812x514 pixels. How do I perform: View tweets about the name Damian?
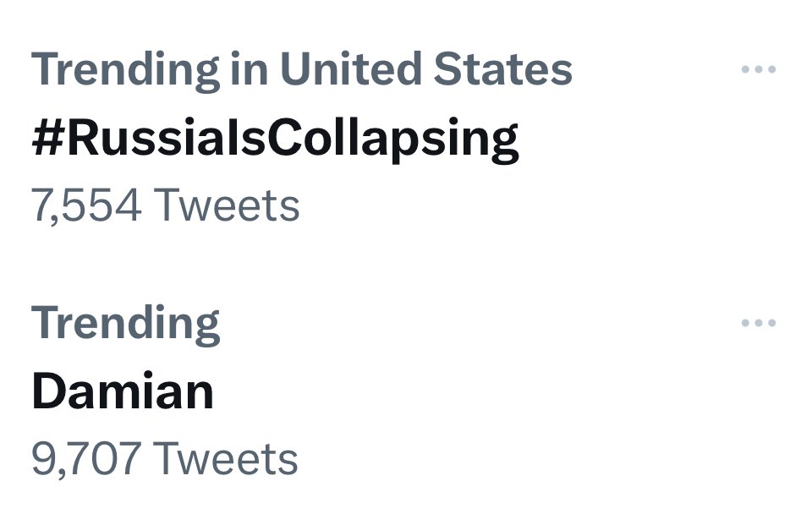pos(123,391)
